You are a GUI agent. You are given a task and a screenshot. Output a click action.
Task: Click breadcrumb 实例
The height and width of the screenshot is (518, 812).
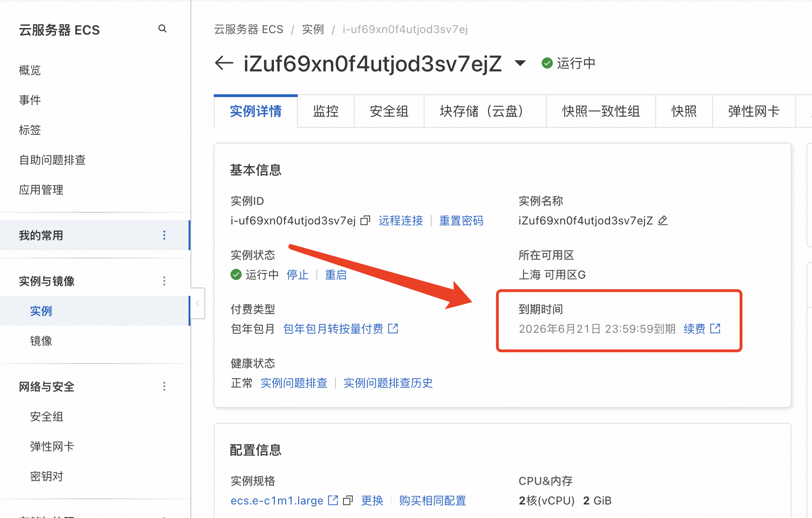click(313, 29)
